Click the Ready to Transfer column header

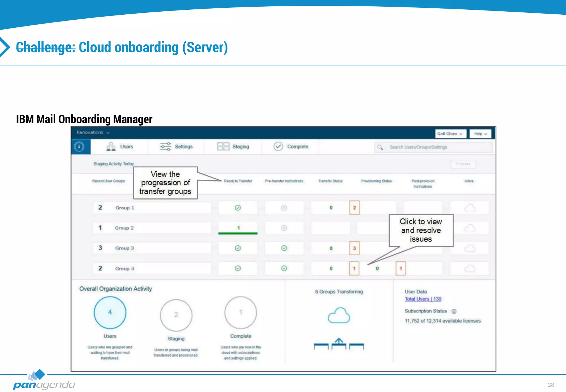(x=238, y=181)
